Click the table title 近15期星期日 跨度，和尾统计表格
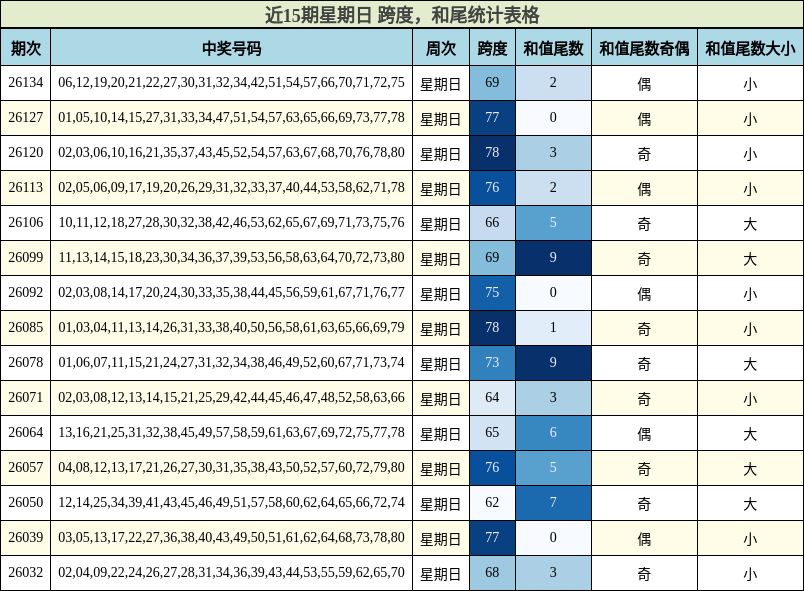This screenshot has width=804, height=591. coord(402,14)
